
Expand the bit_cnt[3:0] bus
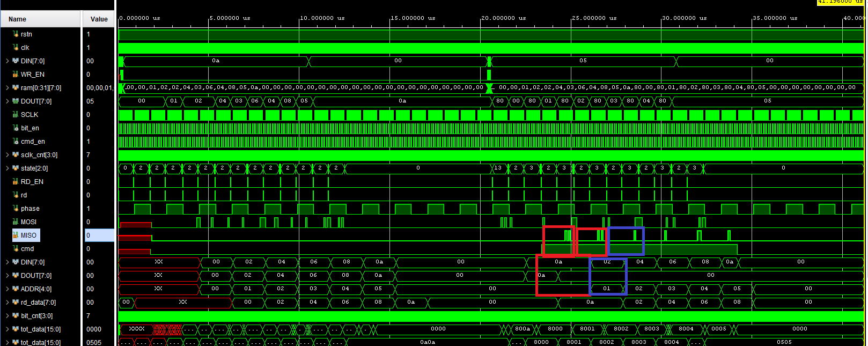point(7,315)
